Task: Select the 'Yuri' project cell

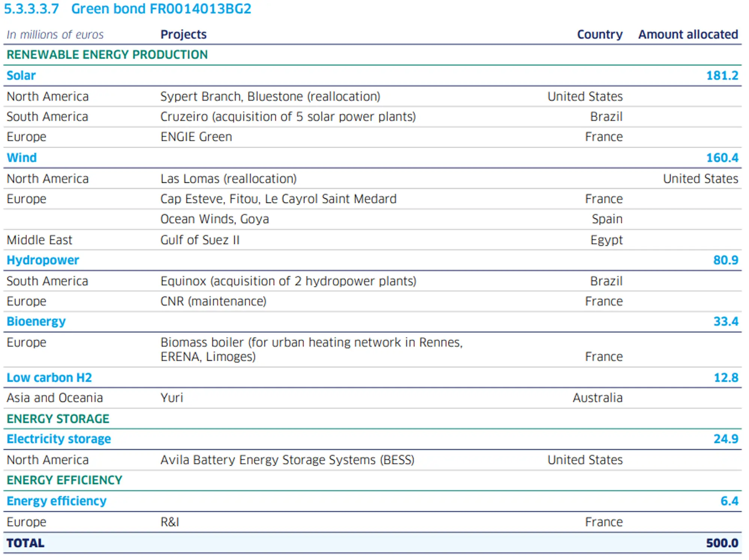Action: click(x=172, y=398)
